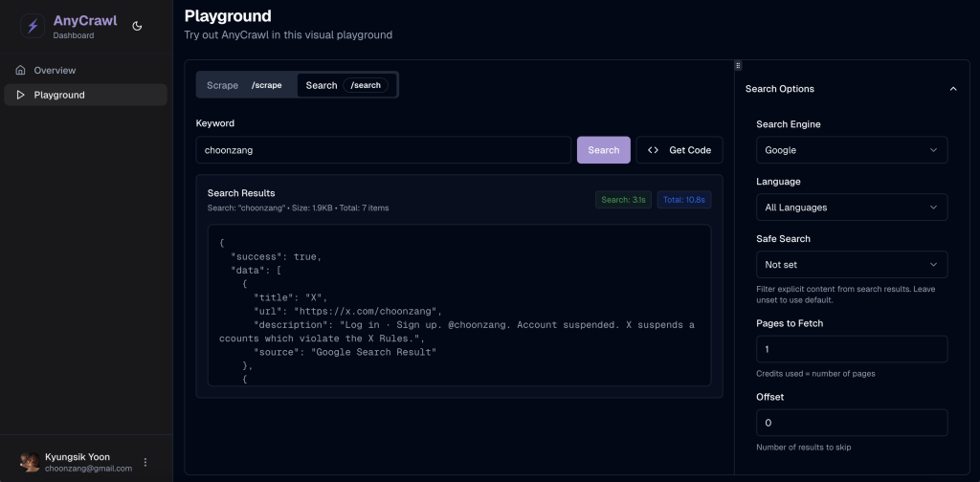Image resolution: width=980 pixels, height=482 pixels.
Task: Click the Credits used helper text
Action: tap(815, 374)
